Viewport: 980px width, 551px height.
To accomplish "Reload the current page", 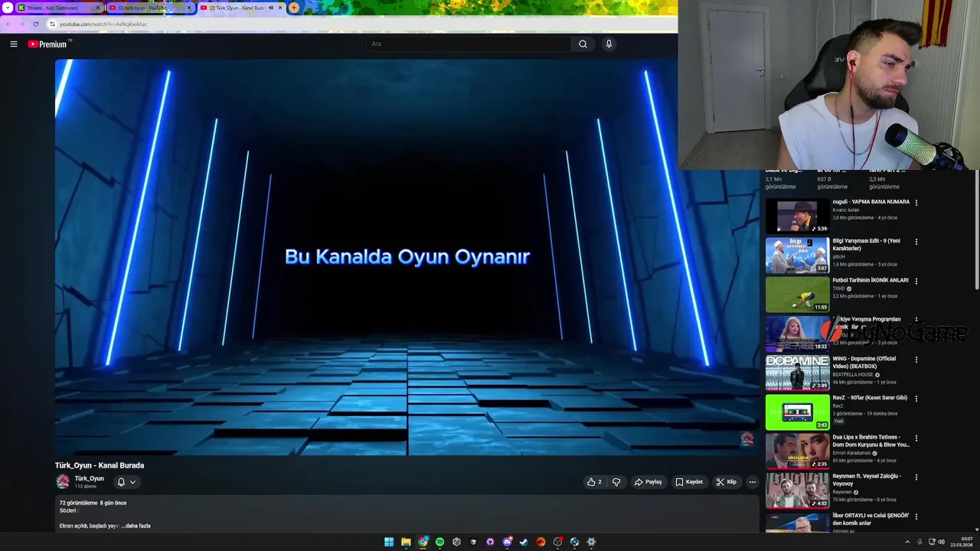I will 35,24.
